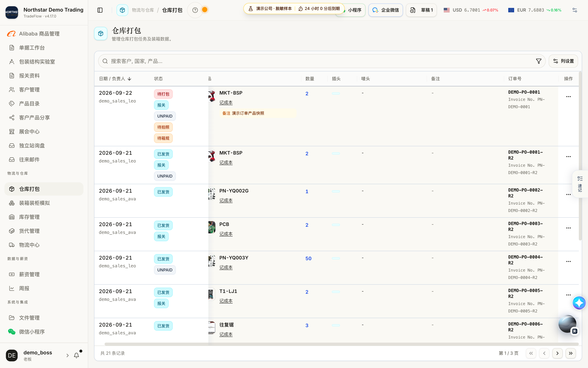The width and height of the screenshot is (588, 368).
Task: Click 记成本 link for PN-YQ003Y row
Action: click(x=226, y=267)
